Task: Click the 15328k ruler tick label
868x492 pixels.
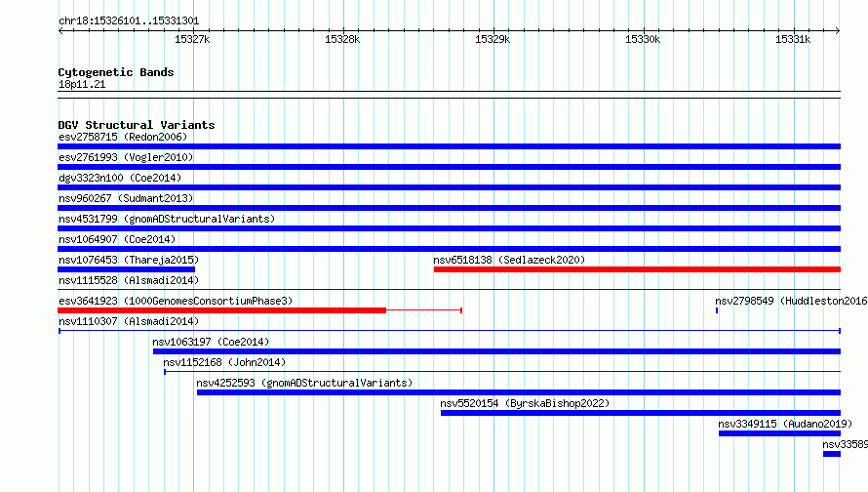Action: coord(342,39)
